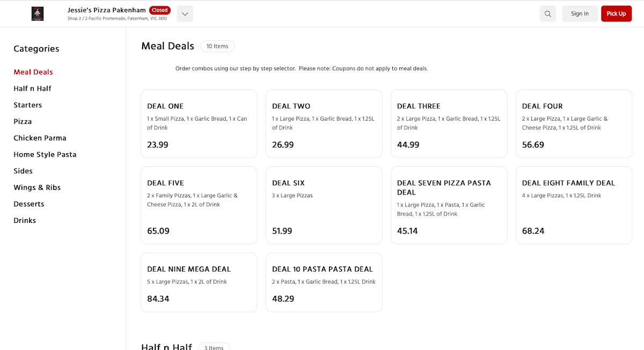Click the 10 Items count badge
The height and width of the screenshot is (350, 644).
point(217,46)
